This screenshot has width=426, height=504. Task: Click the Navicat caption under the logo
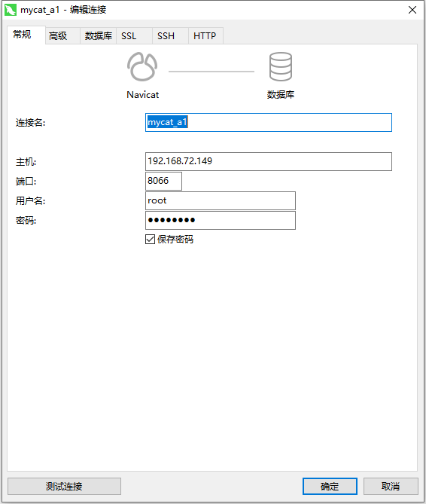point(142,95)
